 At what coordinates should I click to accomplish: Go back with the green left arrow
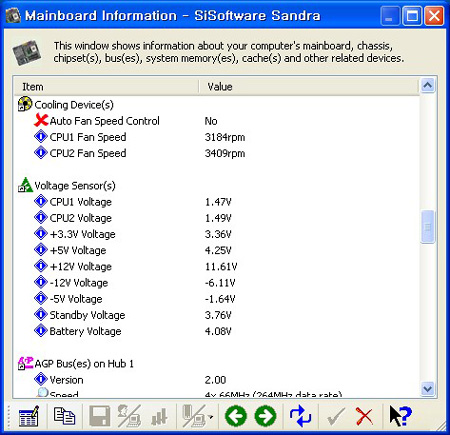click(x=236, y=416)
